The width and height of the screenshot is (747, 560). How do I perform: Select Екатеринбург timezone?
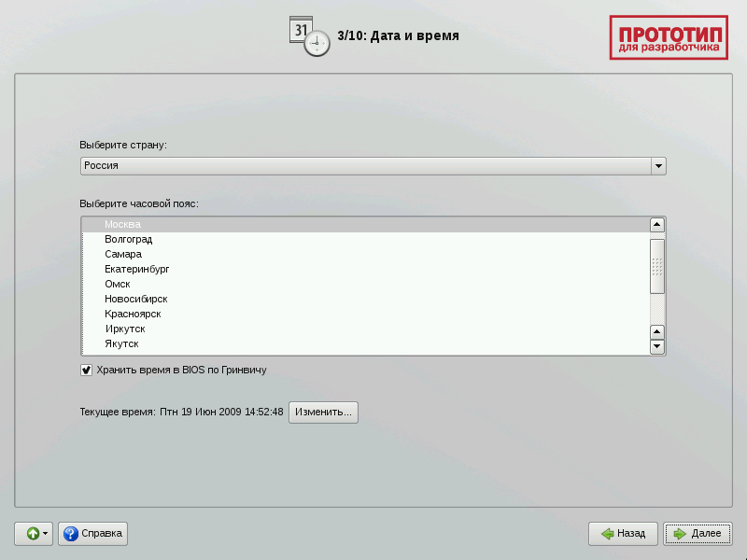coord(365,269)
